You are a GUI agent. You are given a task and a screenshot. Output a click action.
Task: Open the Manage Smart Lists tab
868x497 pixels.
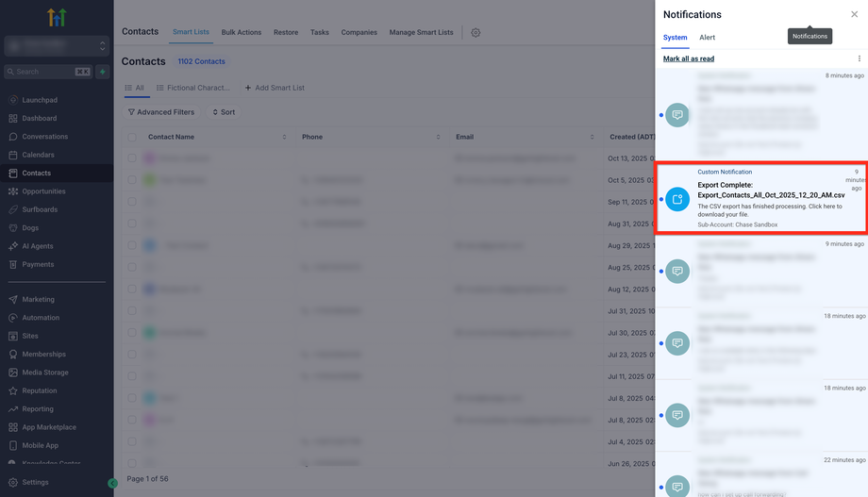click(x=421, y=33)
